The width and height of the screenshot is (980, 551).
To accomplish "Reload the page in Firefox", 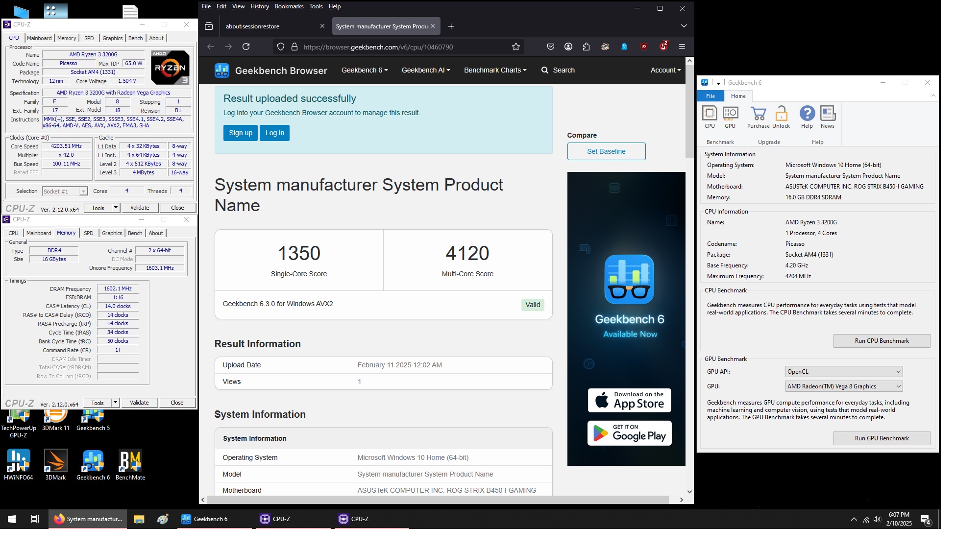I will point(246,47).
